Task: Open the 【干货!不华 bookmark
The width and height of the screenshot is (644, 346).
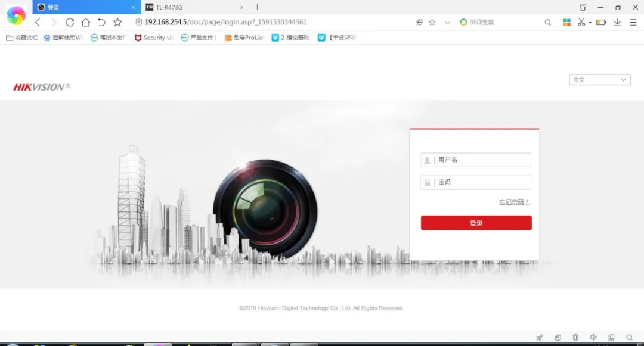Action: 338,38
